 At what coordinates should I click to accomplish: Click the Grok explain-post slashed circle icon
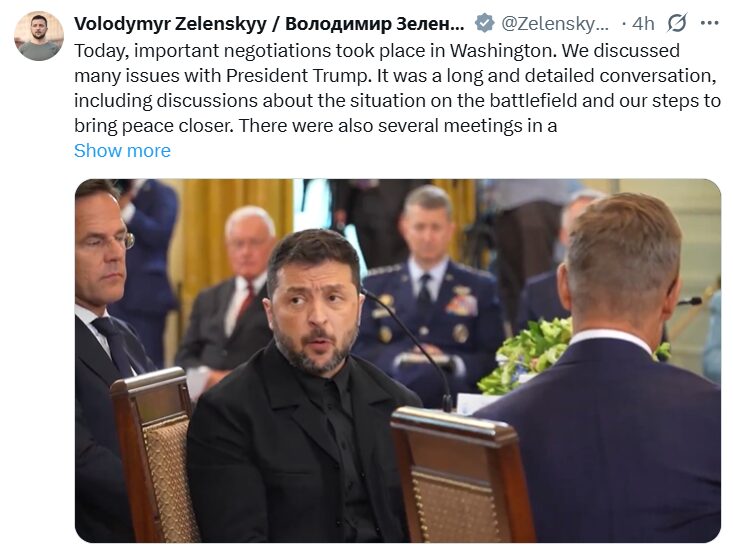[x=677, y=22]
